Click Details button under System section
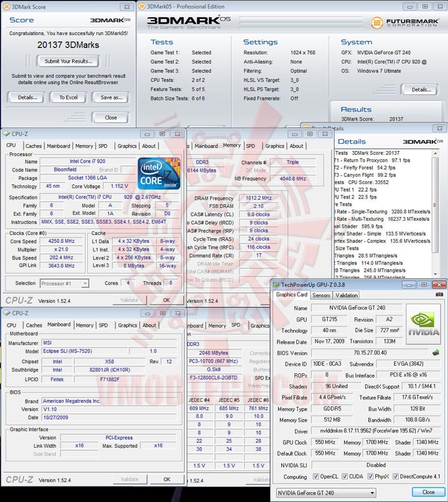The image size is (448, 502). click(x=420, y=90)
